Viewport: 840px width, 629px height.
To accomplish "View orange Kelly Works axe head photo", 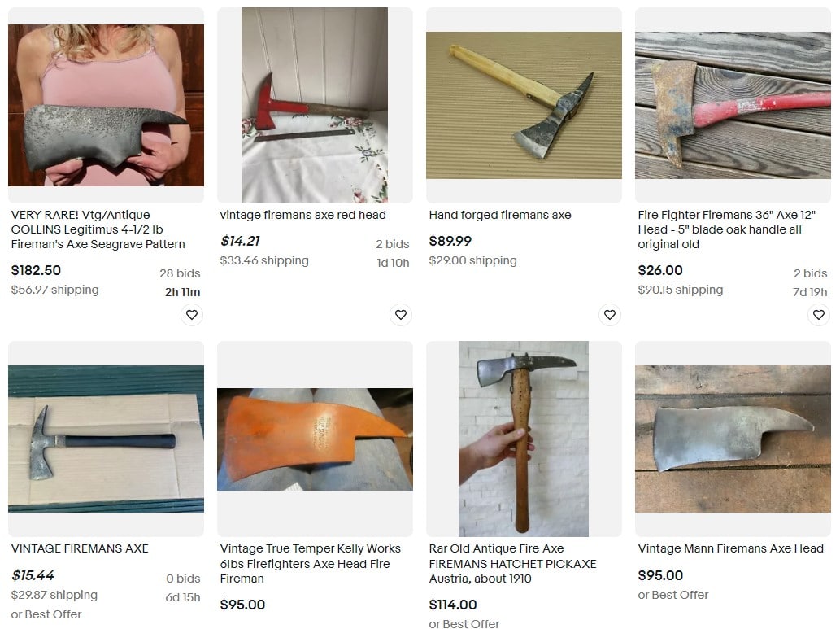I will pyautogui.click(x=315, y=439).
